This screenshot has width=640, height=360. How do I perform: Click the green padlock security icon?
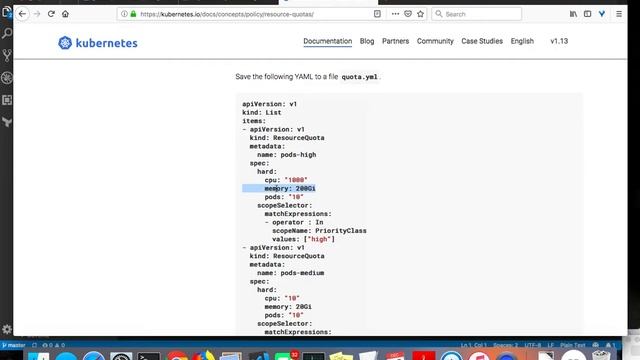click(x=133, y=14)
